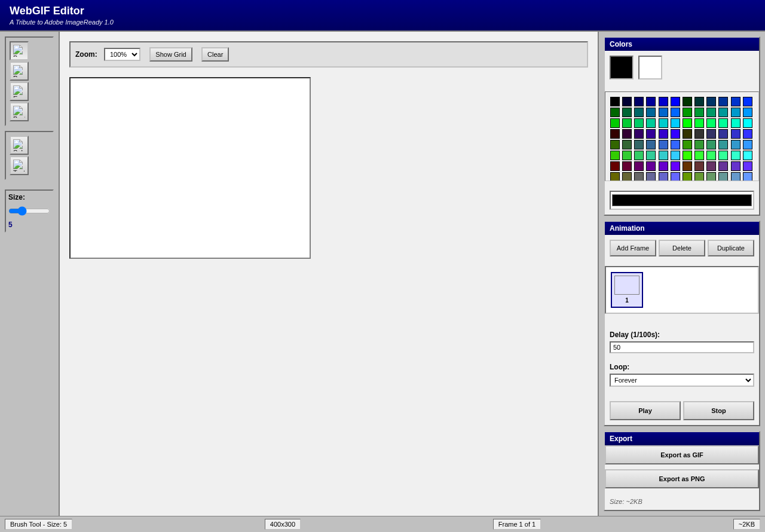The height and width of the screenshot is (532, 765).
Task: Open the Loop dropdown set to Forever
Action: [681, 380]
